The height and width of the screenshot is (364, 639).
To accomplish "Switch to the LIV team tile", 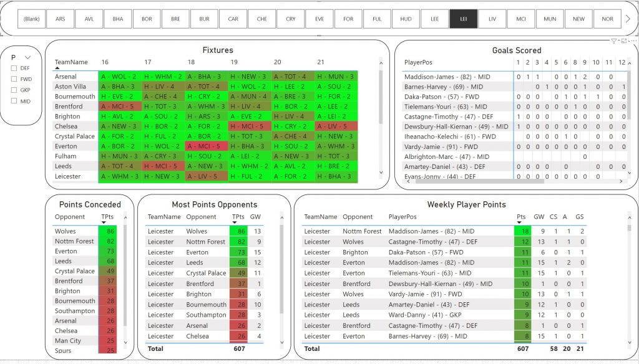I will coord(492,19).
